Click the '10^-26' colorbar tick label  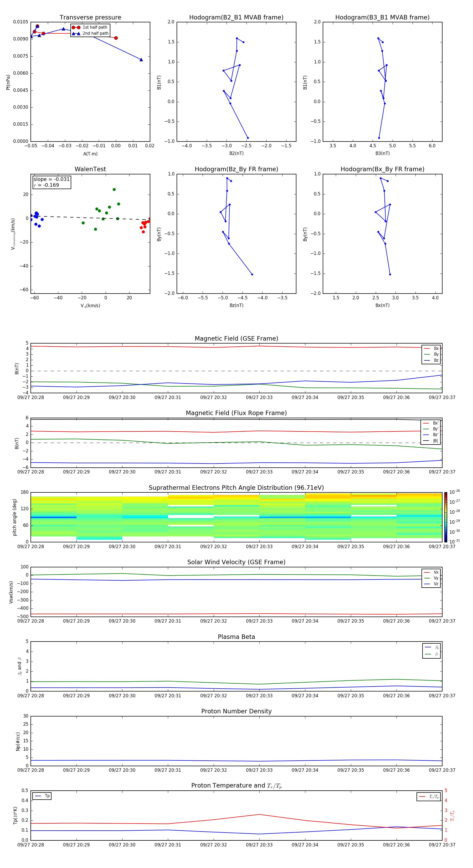tap(455, 492)
